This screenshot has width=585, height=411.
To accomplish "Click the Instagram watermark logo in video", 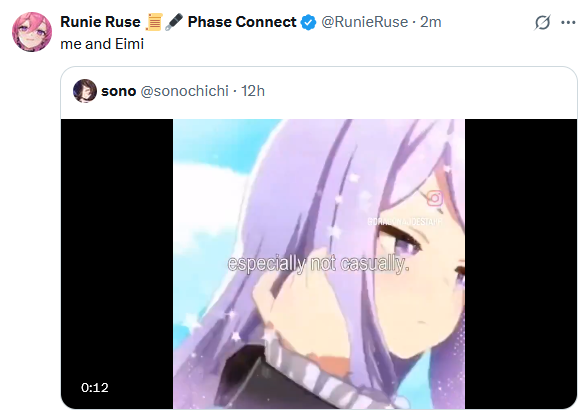I will click(435, 198).
